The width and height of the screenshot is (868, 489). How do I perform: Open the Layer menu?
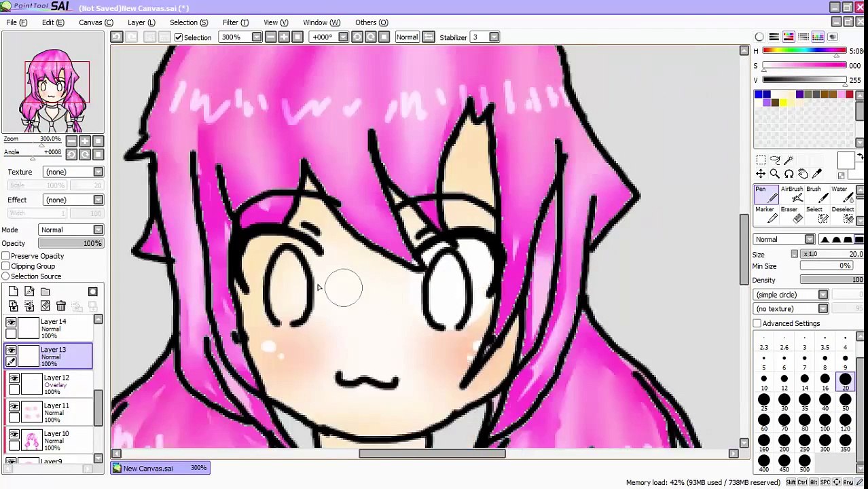coord(141,22)
